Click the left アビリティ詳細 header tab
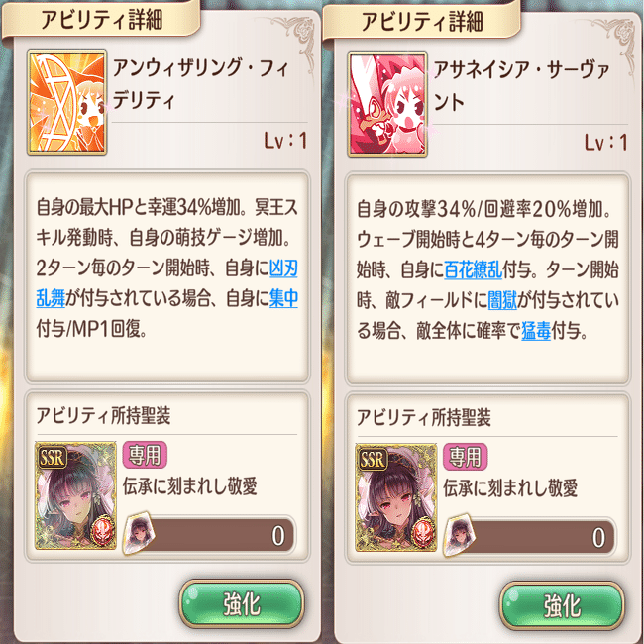Image resolution: width=644 pixels, height=644 pixels. (101, 19)
